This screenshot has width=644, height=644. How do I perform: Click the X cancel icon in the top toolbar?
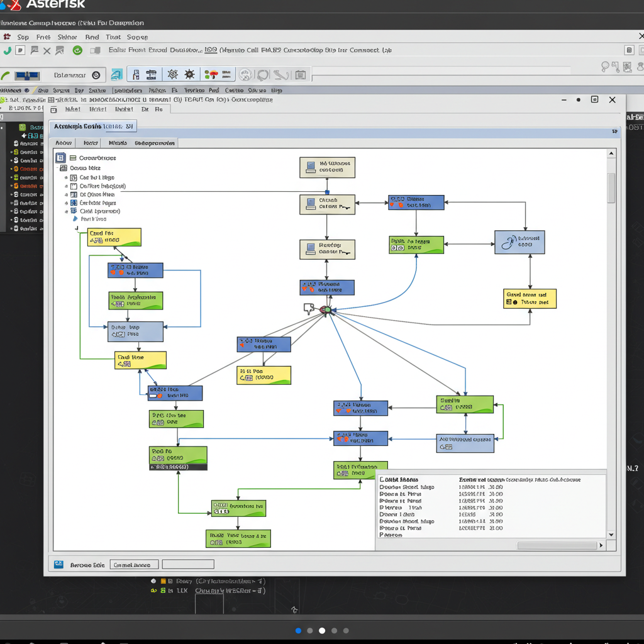[47, 51]
